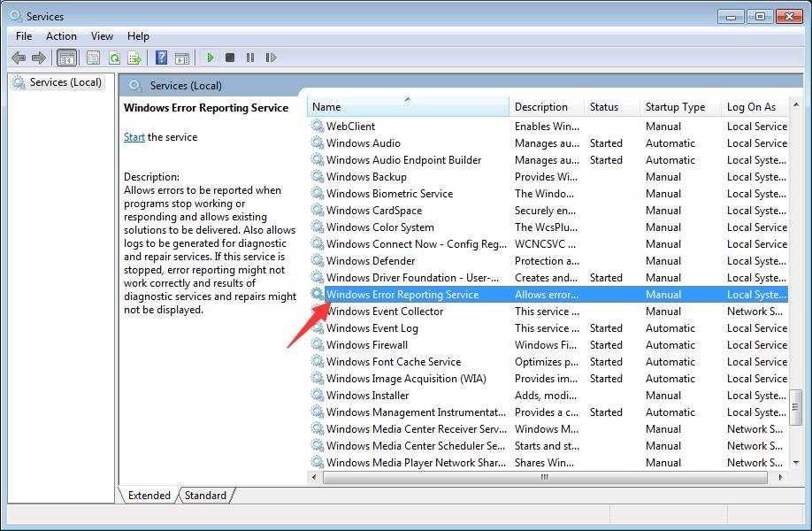This screenshot has width=812, height=531.
Task: Click the Forward navigation arrow
Action: [x=40, y=58]
